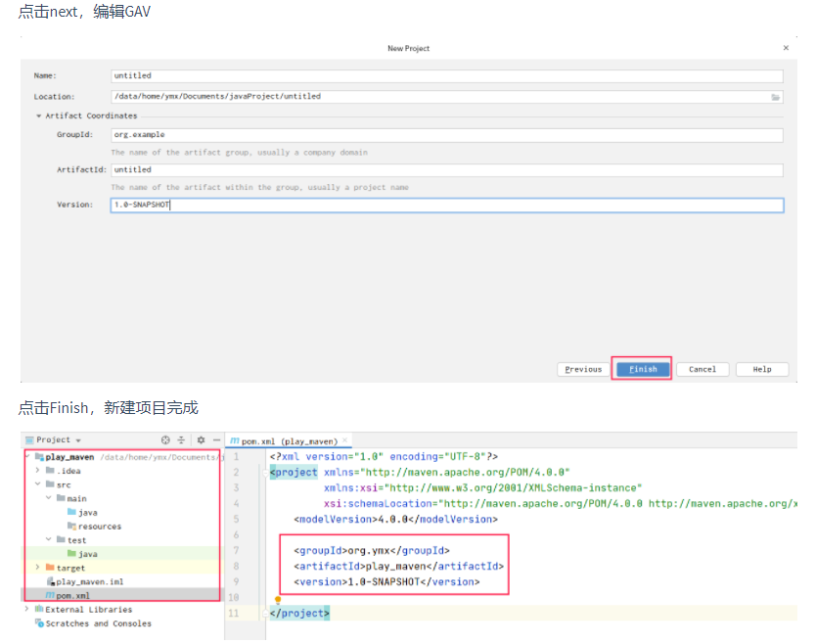Click the play_maven module folder icon

coord(39,457)
